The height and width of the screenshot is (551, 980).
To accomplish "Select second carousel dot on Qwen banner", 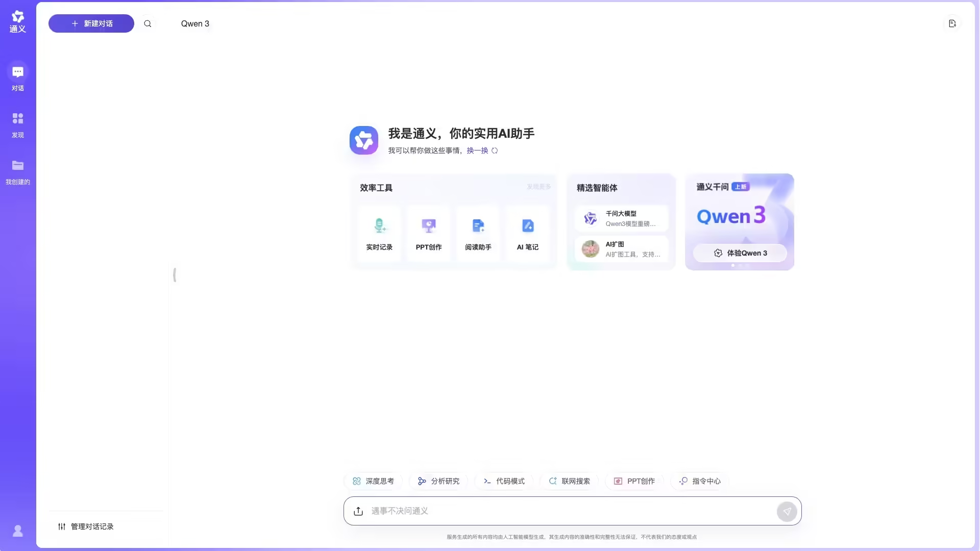I will coord(740,265).
